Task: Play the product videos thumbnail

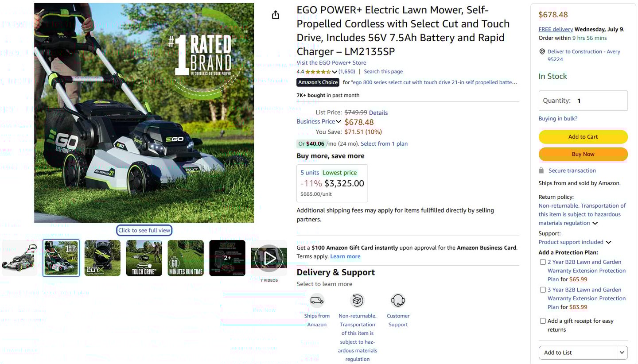Action: tap(269, 258)
